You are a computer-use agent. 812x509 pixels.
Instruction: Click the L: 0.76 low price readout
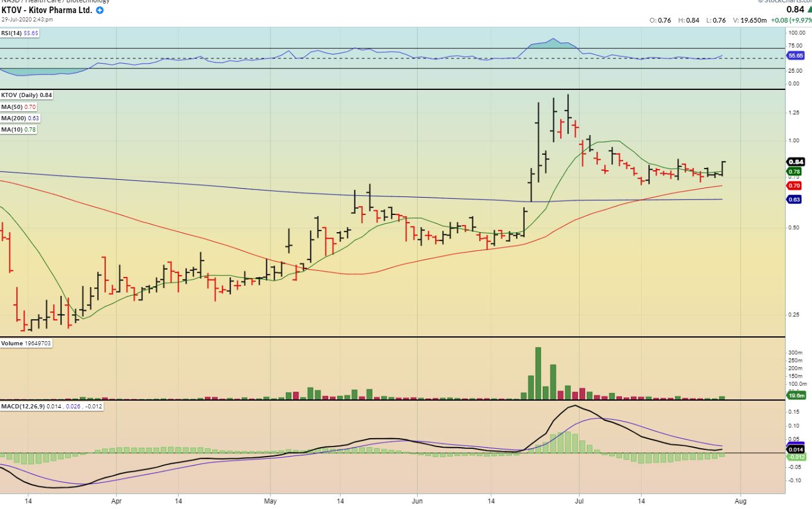point(715,20)
